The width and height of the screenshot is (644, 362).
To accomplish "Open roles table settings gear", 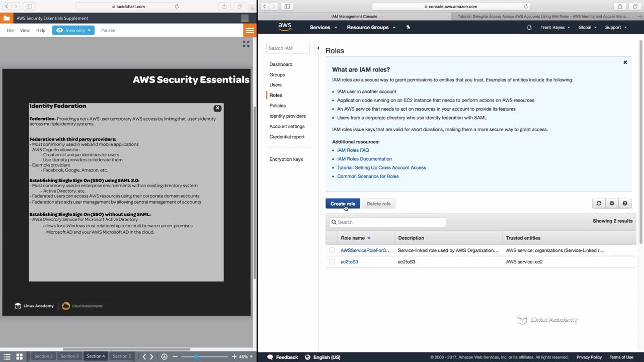I will tap(612, 204).
